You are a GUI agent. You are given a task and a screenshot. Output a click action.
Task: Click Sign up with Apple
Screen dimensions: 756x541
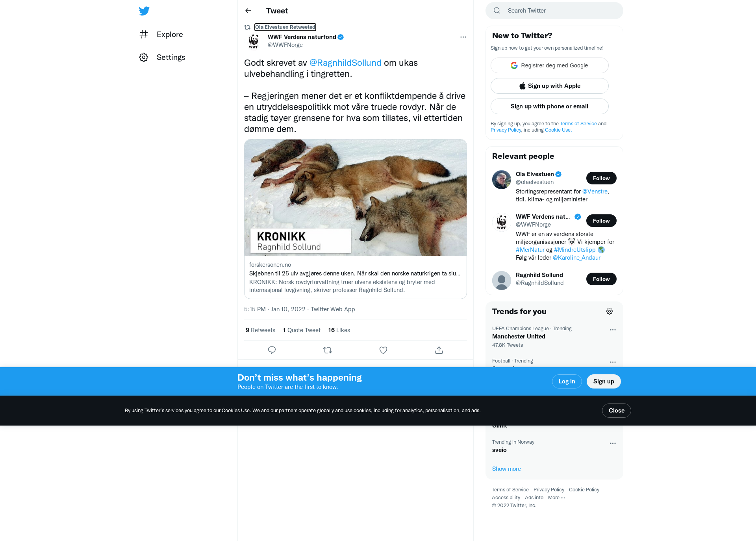point(549,86)
